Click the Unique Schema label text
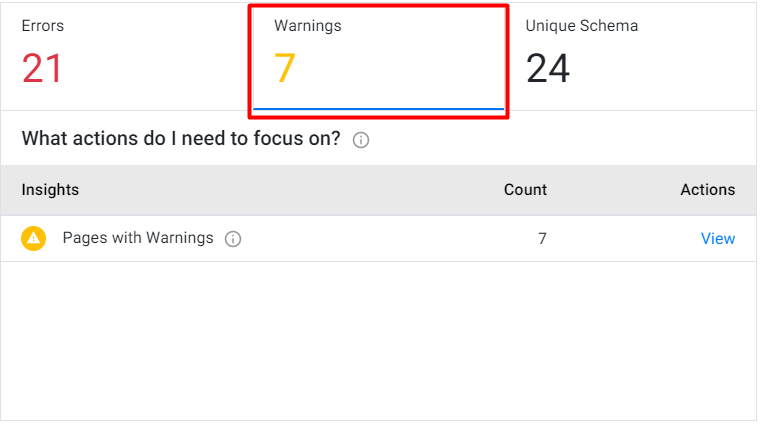764x435 pixels. click(x=581, y=26)
